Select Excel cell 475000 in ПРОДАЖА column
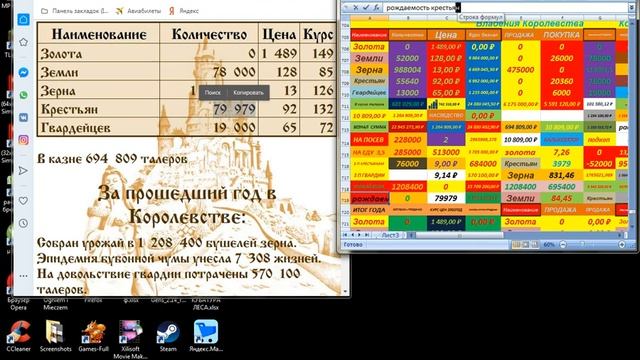 coord(520,70)
